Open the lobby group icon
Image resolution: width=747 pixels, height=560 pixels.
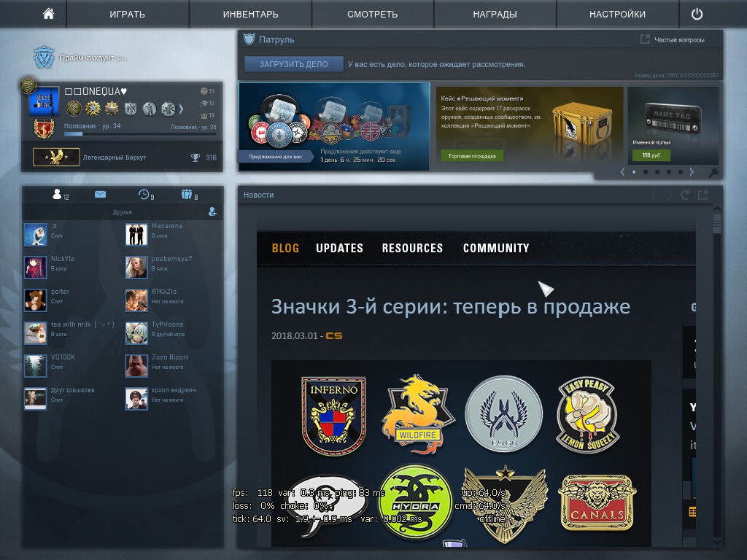coord(186,194)
